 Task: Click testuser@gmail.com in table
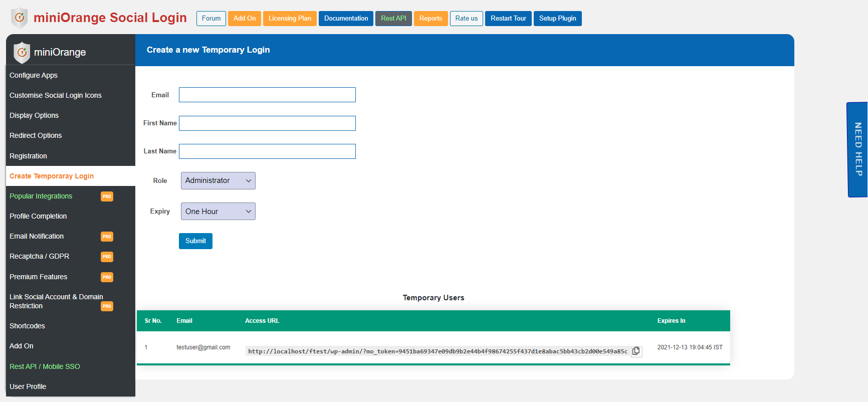(203, 347)
